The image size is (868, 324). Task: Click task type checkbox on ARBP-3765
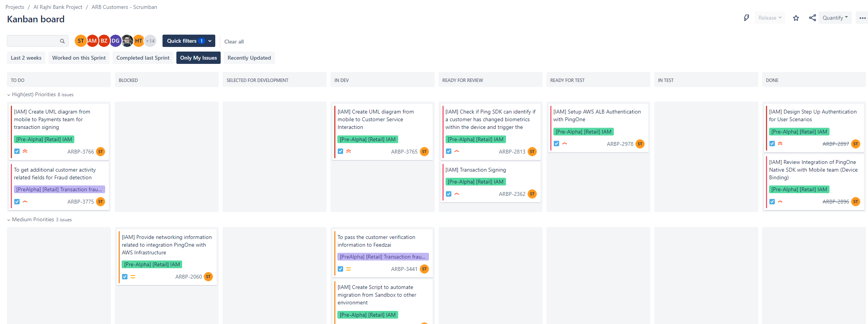tap(340, 151)
